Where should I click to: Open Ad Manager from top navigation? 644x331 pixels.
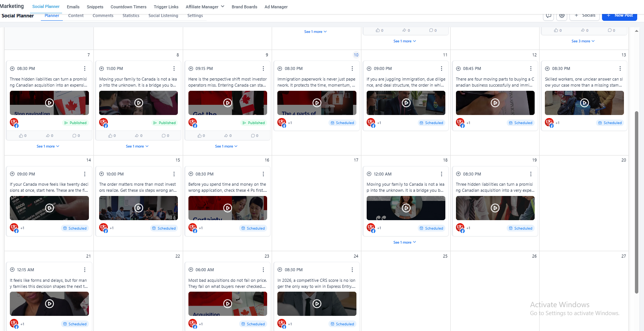(276, 7)
